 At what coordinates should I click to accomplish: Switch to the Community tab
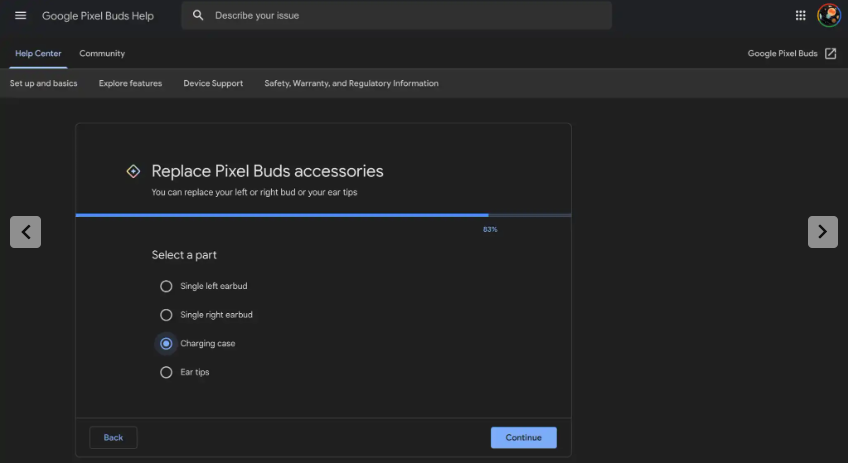102,54
